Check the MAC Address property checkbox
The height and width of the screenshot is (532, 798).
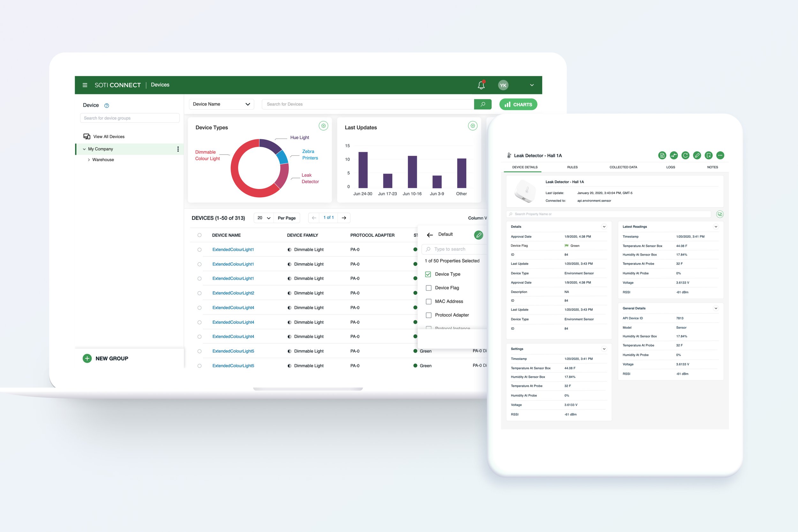(x=428, y=301)
